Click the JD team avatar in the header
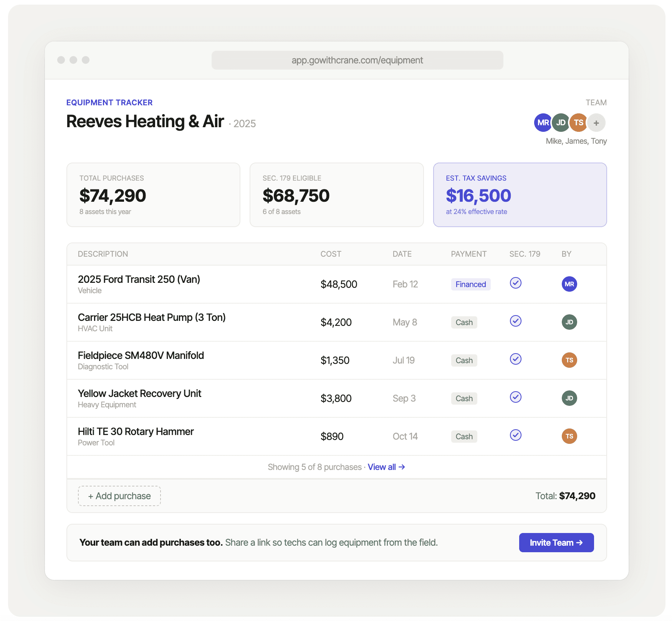This screenshot has height=621, width=672. click(x=561, y=123)
